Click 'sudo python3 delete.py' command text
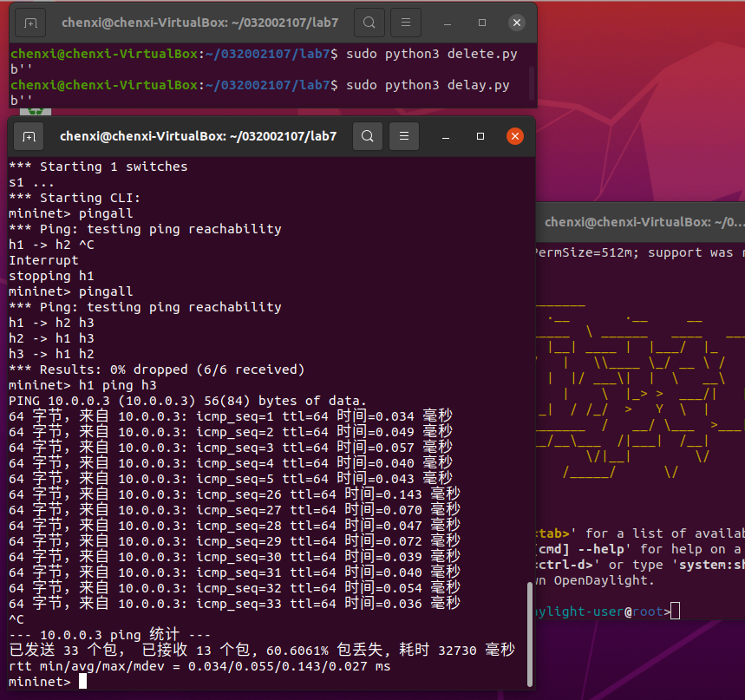Image resolution: width=745 pixels, height=700 pixels. tap(431, 54)
